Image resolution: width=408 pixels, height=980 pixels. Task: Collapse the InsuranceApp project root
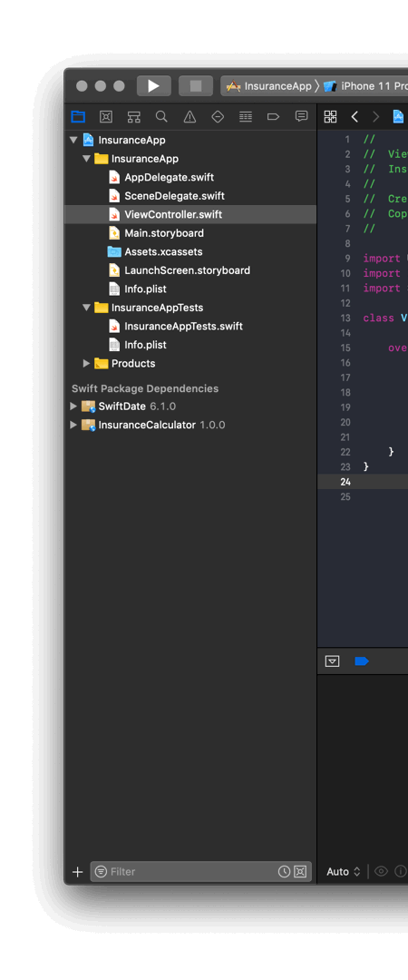tap(73, 140)
